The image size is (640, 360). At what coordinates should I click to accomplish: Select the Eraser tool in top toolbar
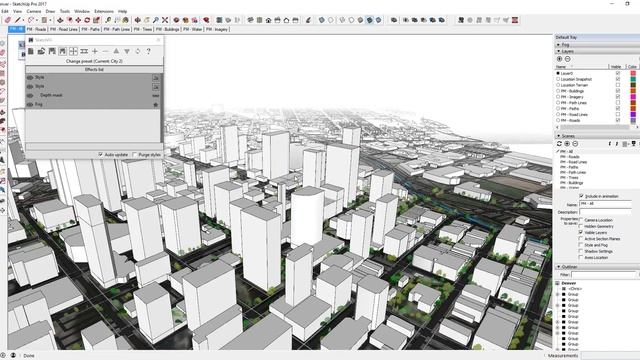click(8, 20)
